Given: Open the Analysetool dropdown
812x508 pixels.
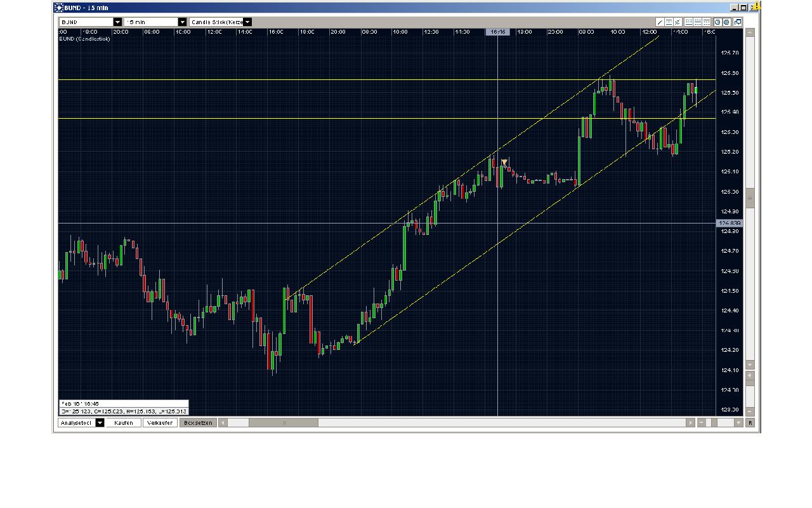Looking at the screenshot, I should pyautogui.click(x=100, y=422).
